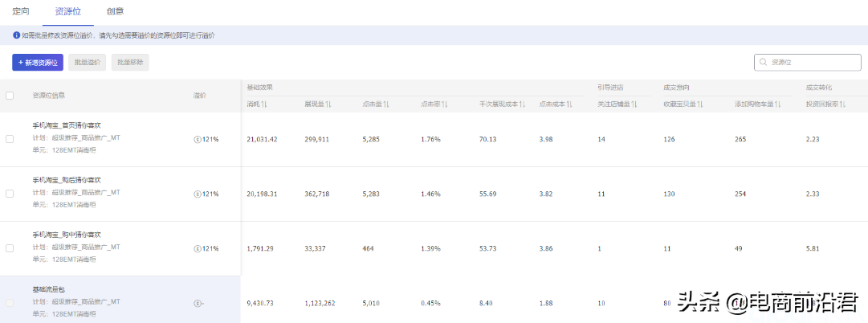Screen dimensions: 868x323
Task: Sort by 投资回报率 sort icon
Action: [x=842, y=104]
